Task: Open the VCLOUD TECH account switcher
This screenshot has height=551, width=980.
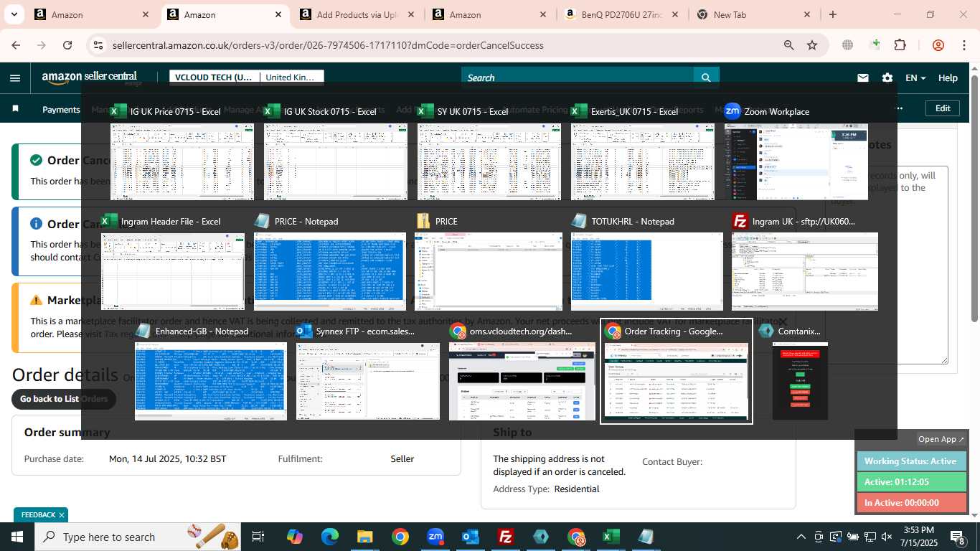Action: [215, 77]
